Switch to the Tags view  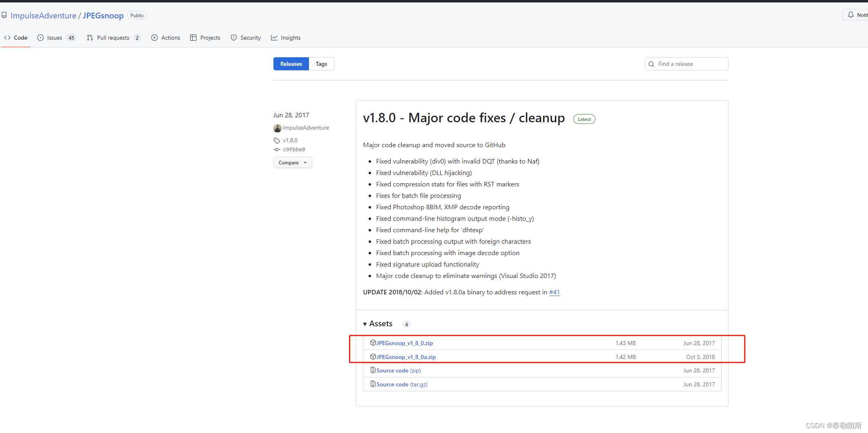(x=321, y=64)
